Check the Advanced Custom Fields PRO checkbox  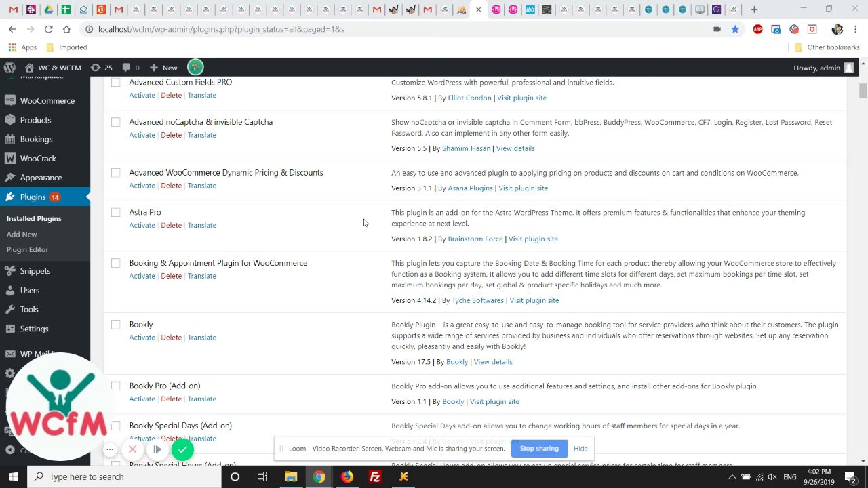tap(115, 82)
